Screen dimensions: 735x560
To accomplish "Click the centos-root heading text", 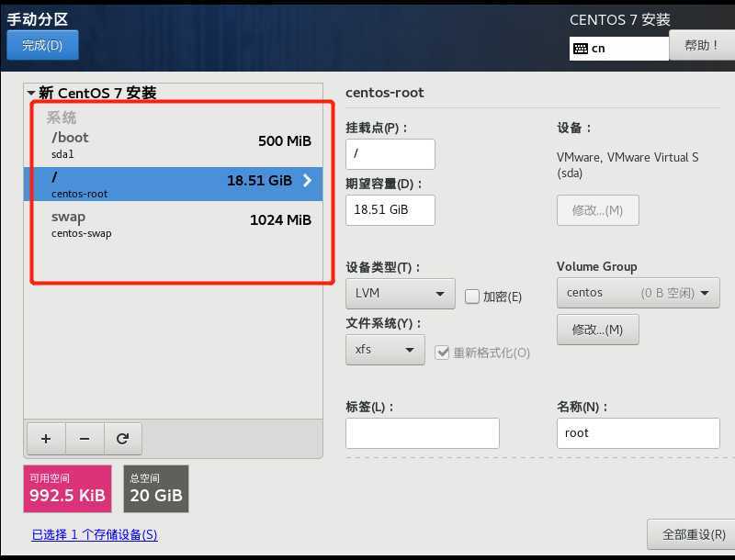I will (x=384, y=93).
